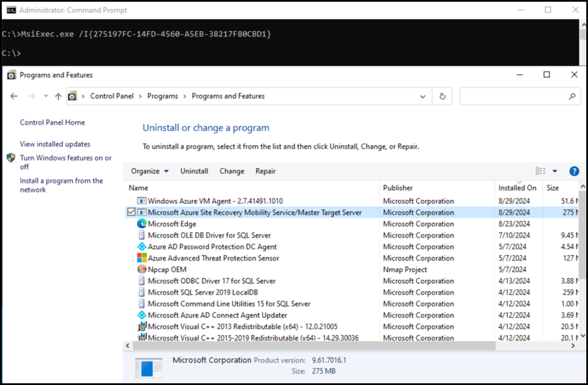Go up one level with up arrow
This screenshot has width=588, height=385.
[x=58, y=96]
